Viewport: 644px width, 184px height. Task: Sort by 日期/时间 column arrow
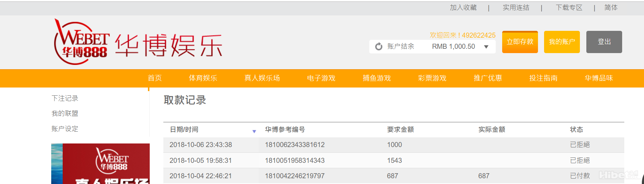(254, 131)
